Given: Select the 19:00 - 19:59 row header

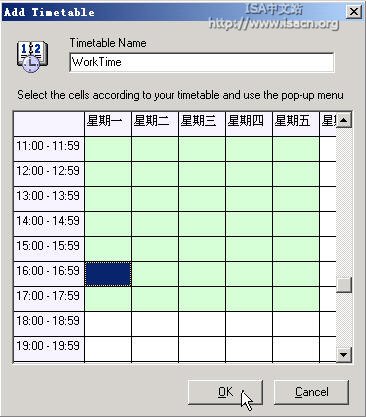Looking at the screenshot, I should click(49, 349).
